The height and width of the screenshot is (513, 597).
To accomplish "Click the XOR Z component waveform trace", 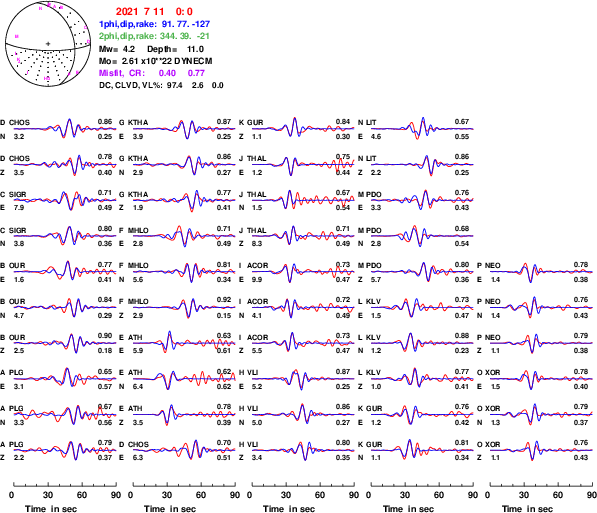I will pyautogui.click(x=541, y=451).
